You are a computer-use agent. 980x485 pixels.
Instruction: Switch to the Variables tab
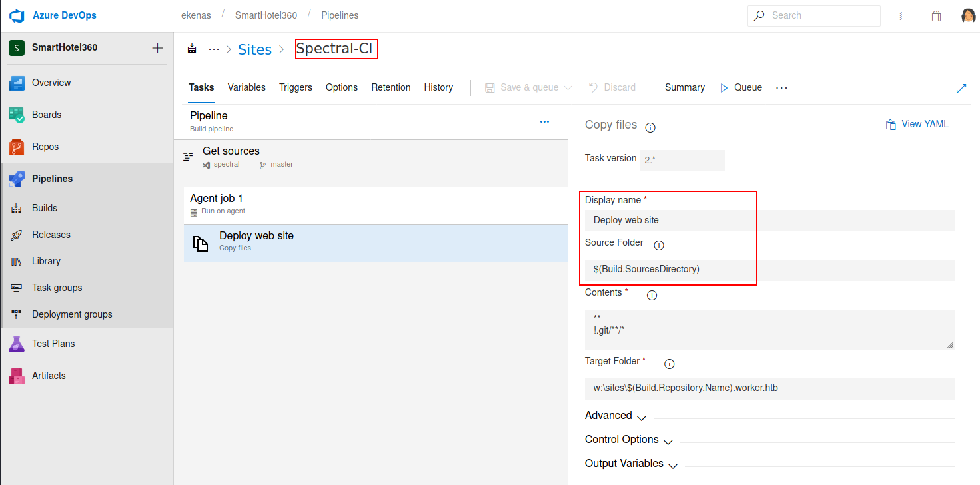pos(246,87)
